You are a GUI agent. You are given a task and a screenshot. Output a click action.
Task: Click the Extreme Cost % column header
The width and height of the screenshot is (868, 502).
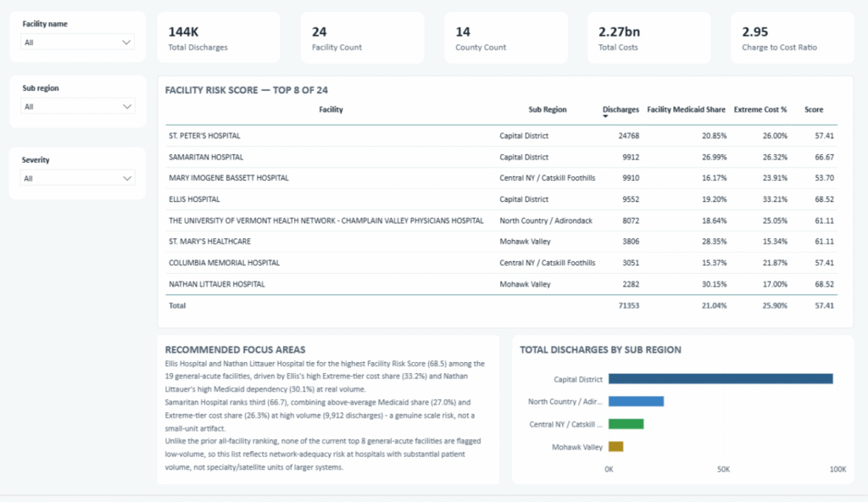point(760,109)
